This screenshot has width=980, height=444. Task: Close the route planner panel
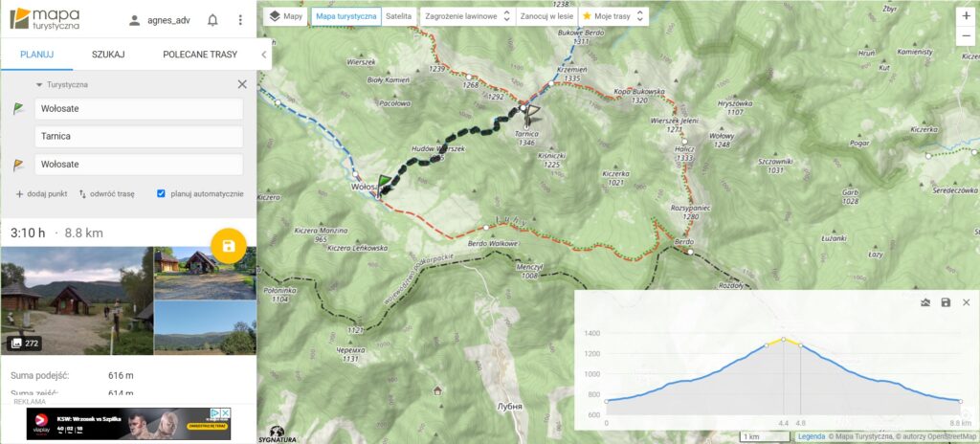click(242, 84)
